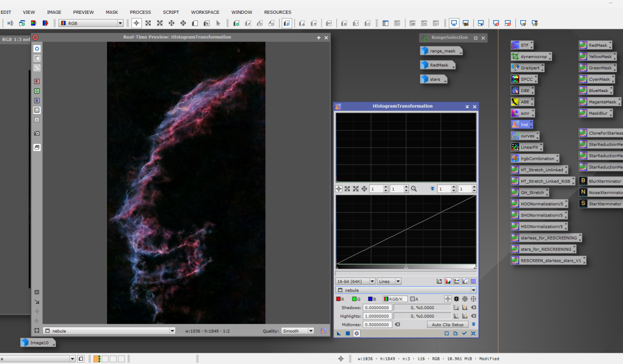The width and height of the screenshot is (623, 364).
Task: Open the SCRIPT menu
Action: [x=171, y=12]
